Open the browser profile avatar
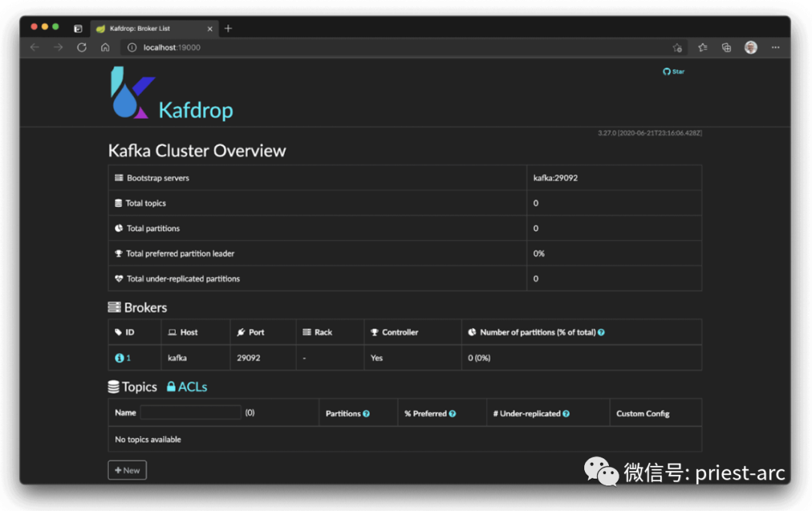 [x=751, y=47]
